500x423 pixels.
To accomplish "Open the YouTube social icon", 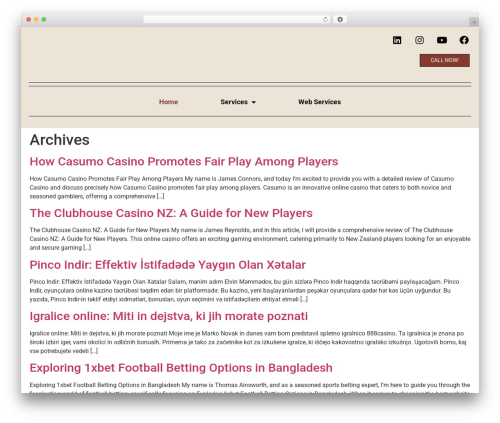I will pyautogui.click(x=442, y=40).
